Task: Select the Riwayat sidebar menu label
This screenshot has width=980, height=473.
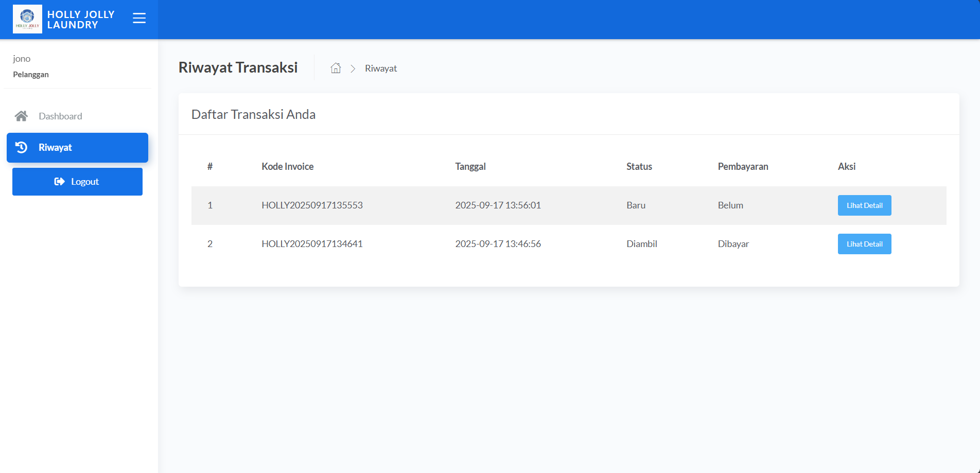Action: pos(55,148)
